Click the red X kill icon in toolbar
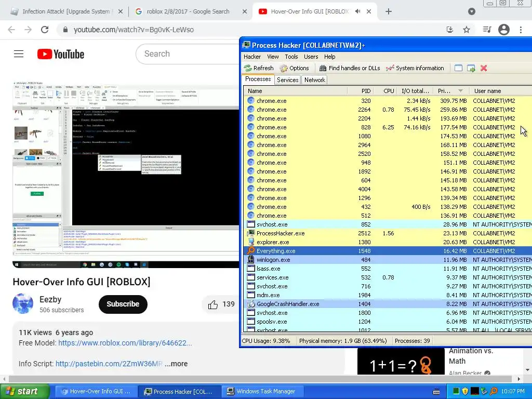This screenshot has height=399, width=532. (x=484, y=68)
